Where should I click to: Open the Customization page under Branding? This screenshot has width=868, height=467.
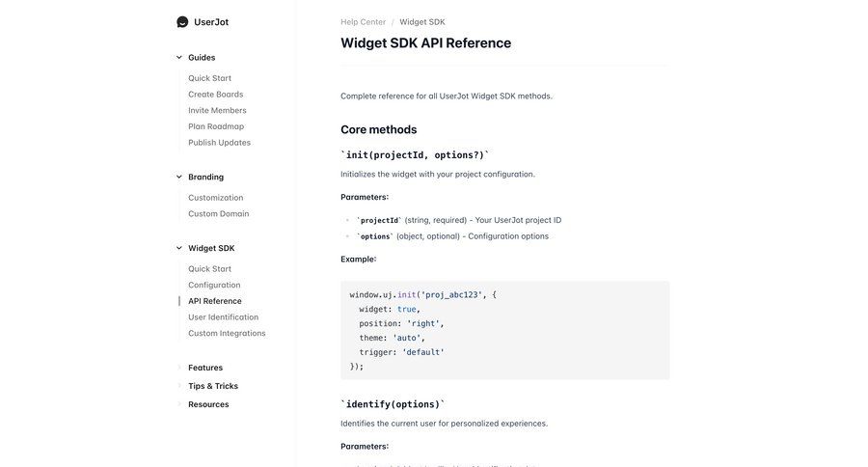pos(215,198)
